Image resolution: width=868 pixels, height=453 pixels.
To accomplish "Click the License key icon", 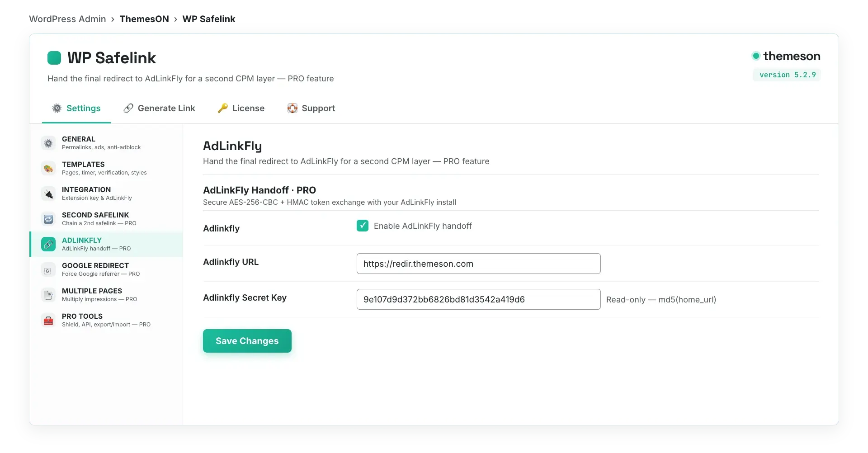I will (x=223, y=108).
